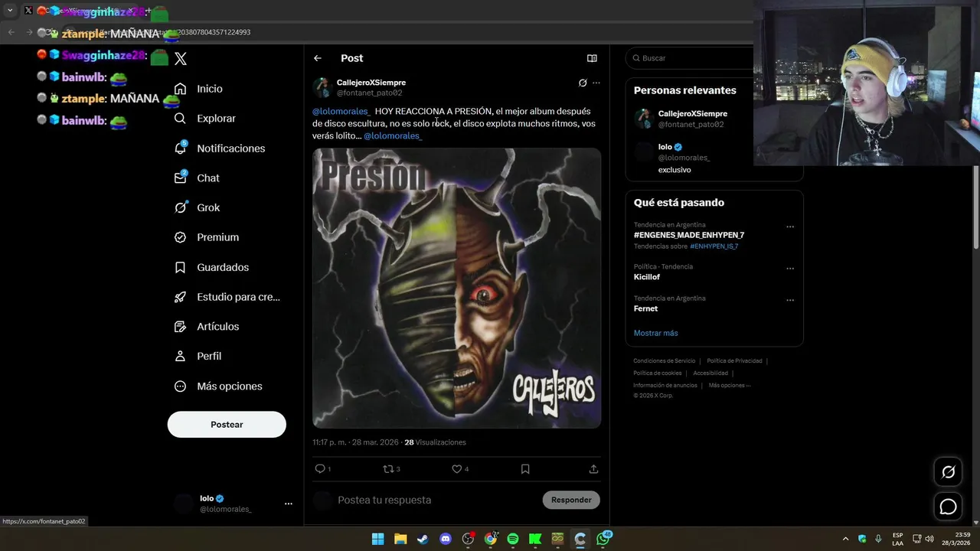This screenshot has height=551, width=980.
Task: Open the lolo profile in Personas relevantes
Action: 665,147
